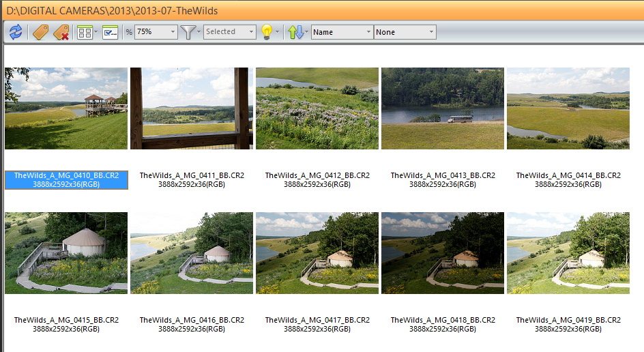
Task: Open the arrow beside the sort arrows icon
Action: pos(306,32)
